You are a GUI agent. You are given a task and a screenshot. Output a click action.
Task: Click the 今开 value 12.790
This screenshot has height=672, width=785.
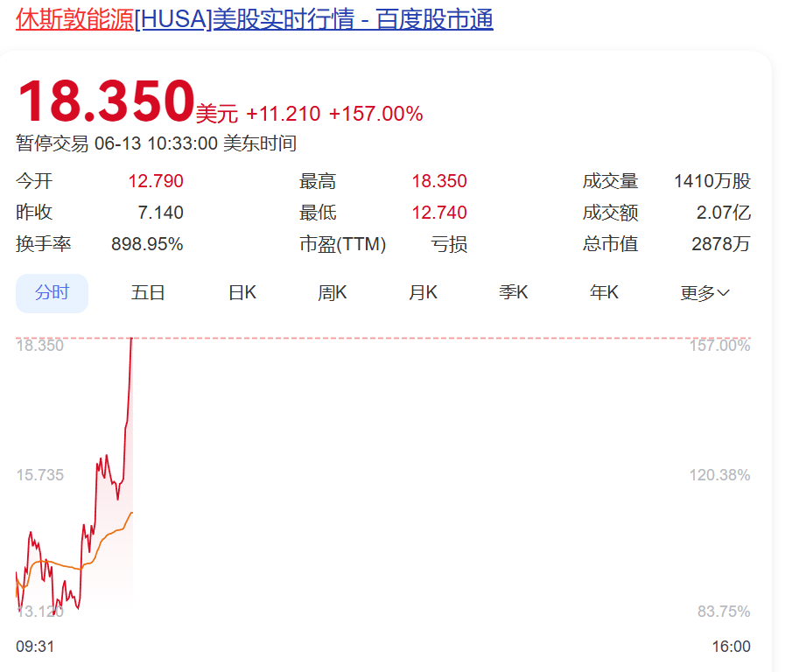[x=156, y=181]
